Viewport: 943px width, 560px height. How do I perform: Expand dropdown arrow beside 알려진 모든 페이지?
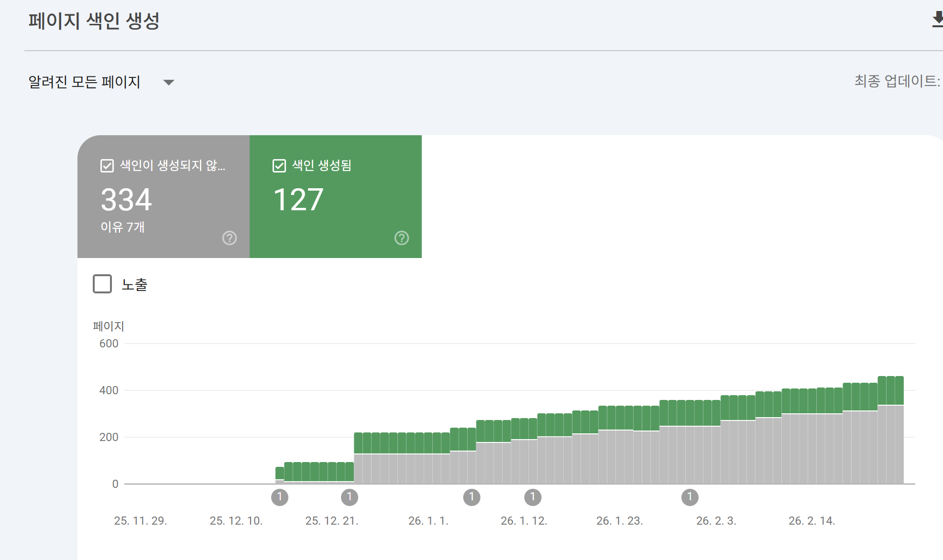point(168,83)
